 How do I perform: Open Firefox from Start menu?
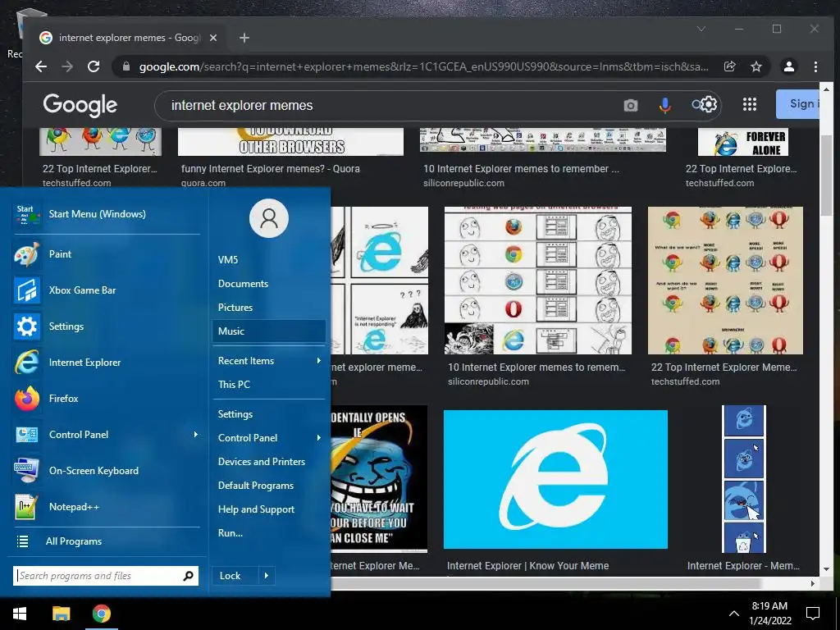[x=106, y=398]
